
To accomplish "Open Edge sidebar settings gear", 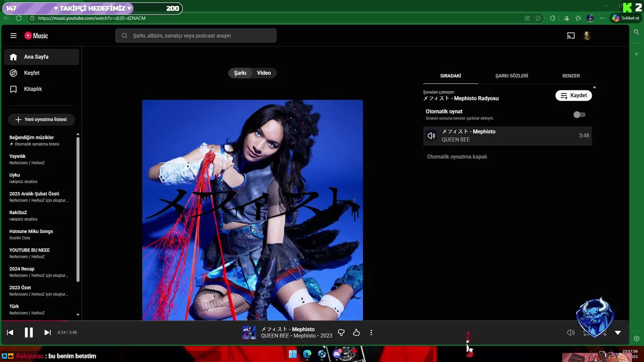I will click(636, 338).
